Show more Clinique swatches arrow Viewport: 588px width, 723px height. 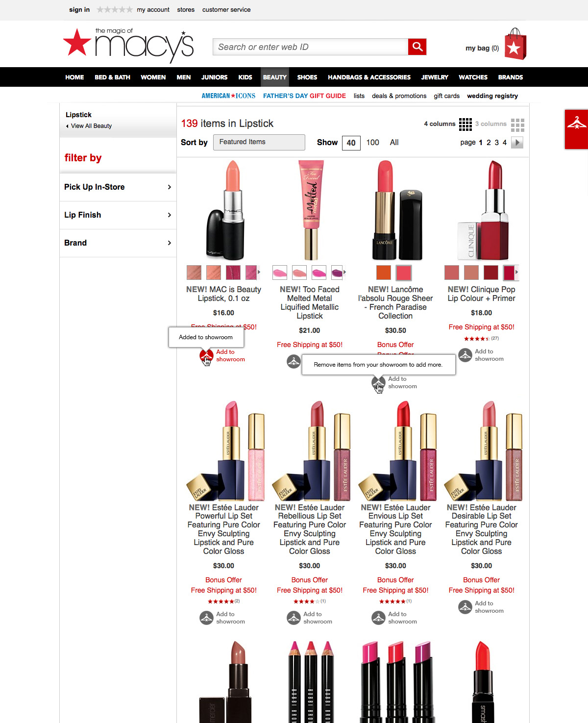516,272
